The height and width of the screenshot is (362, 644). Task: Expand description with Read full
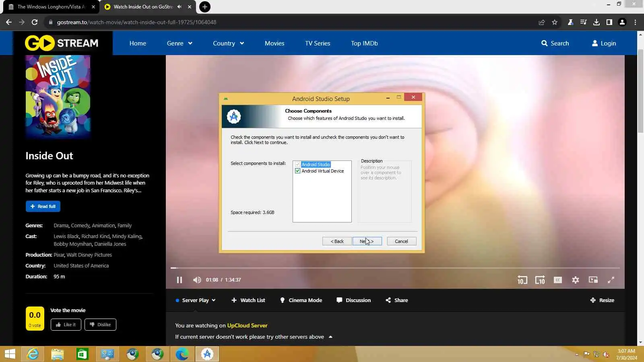(43, 206)
